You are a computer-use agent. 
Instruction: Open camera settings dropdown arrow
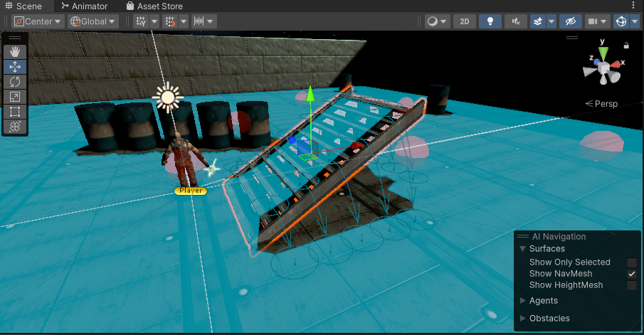[603, 21]
